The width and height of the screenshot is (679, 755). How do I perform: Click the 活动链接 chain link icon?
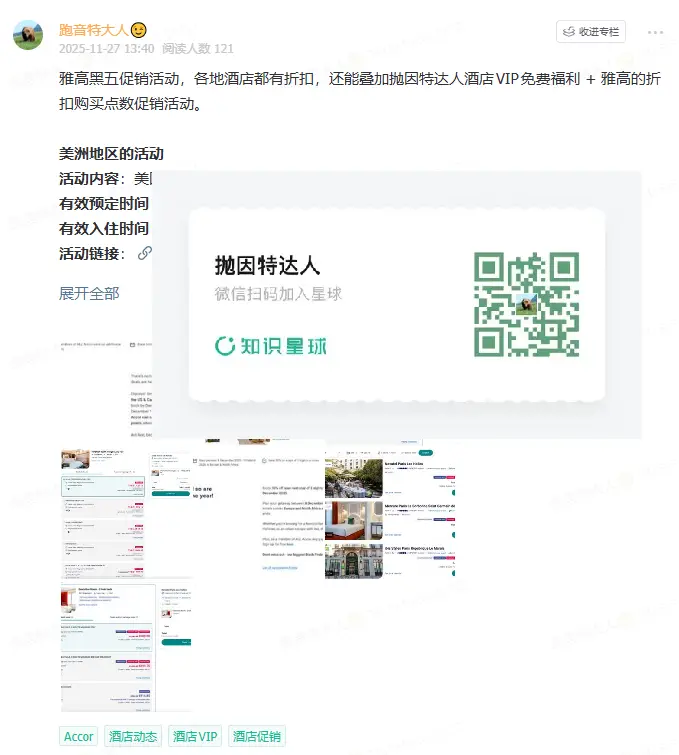[x=144, y=253]
